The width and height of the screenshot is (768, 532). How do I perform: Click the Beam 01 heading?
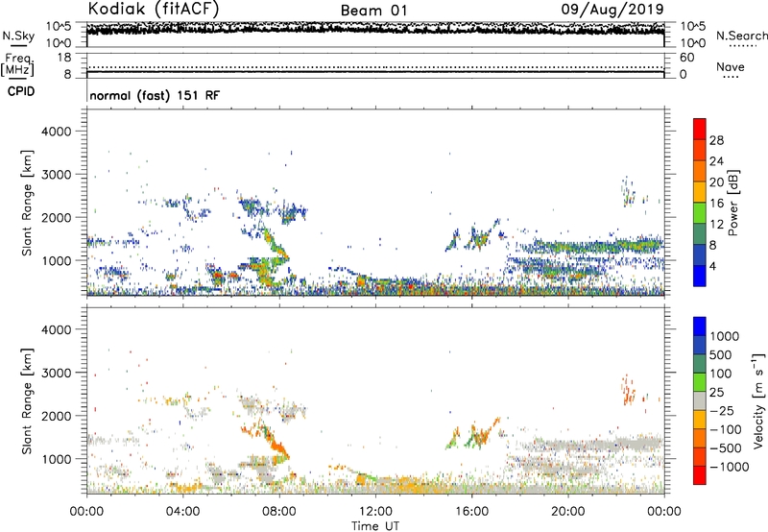[373, 11]
